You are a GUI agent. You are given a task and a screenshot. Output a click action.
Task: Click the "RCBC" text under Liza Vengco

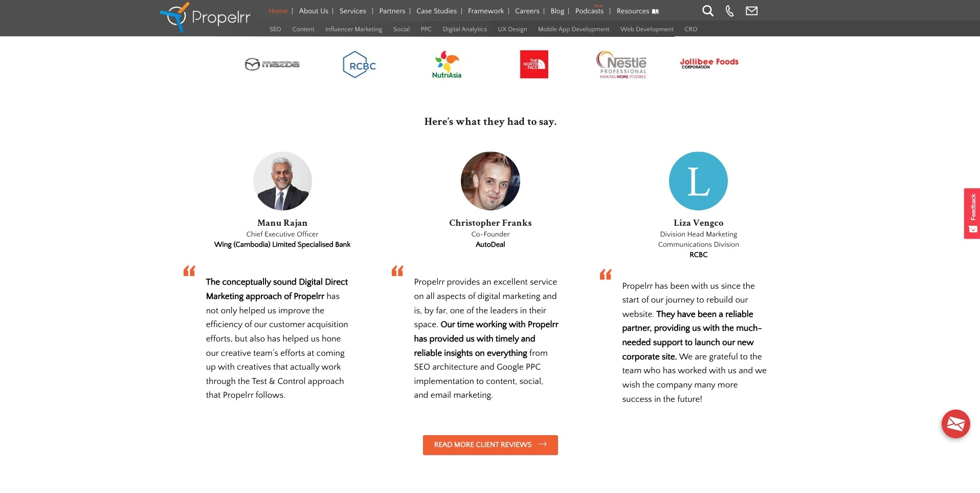(x=698, y=254)
